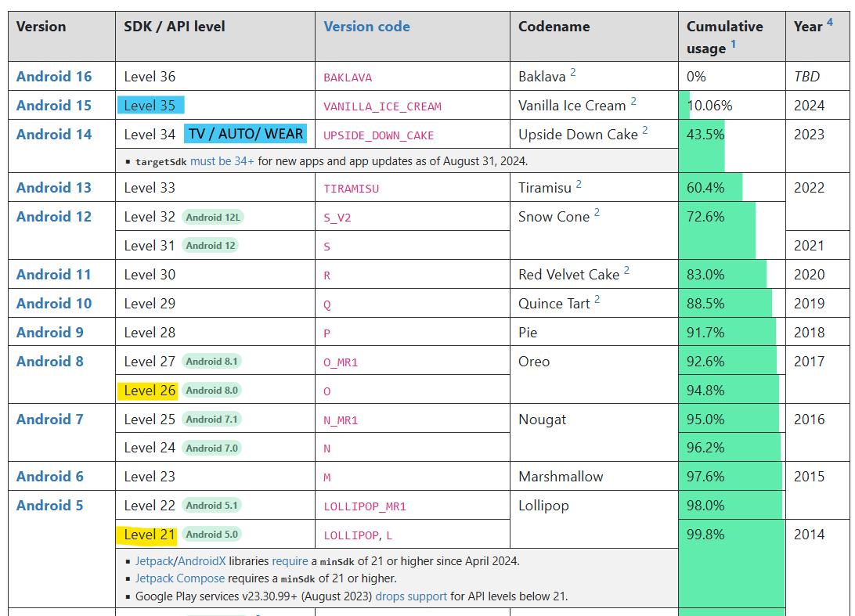Viewport: 855px width, 616px height.
Task: Click the Marshmallow codename cell
Action: coord(593,477)
